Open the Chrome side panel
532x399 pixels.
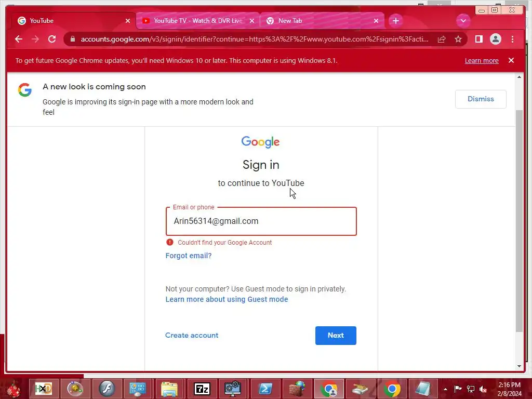478,39
